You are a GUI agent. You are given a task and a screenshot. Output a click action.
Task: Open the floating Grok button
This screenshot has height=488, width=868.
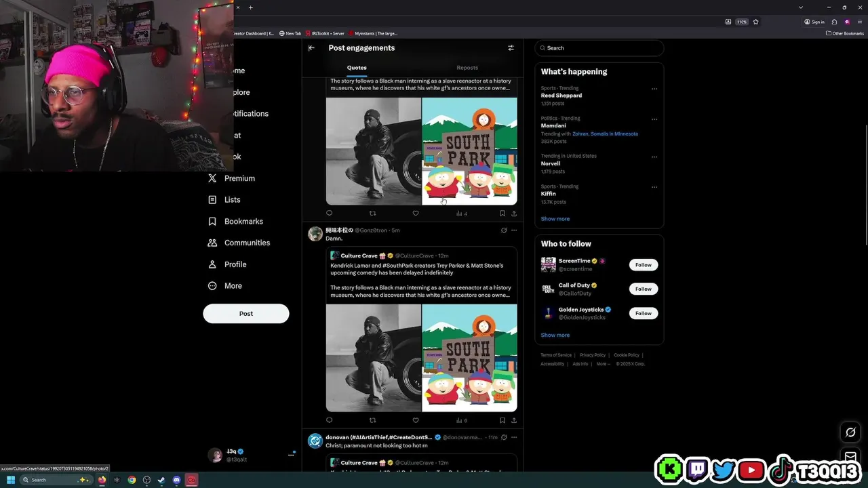(850, 432)
